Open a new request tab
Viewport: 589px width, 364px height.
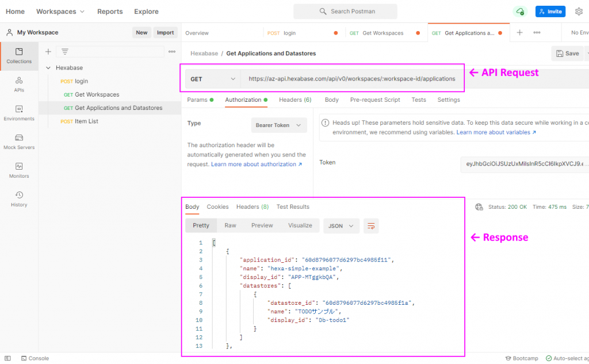(519, 33)
